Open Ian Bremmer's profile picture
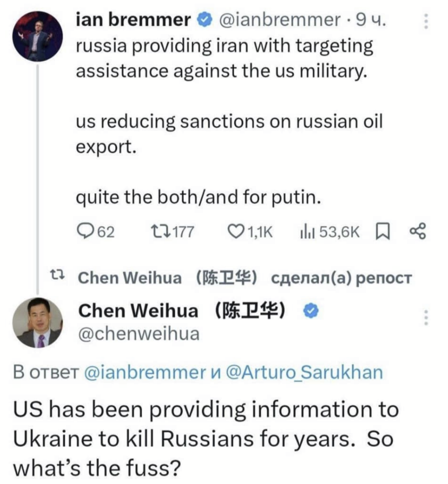This screenshot has height=484, width=448. 37,36
